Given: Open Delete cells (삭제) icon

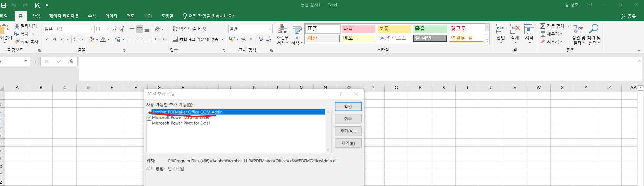Looking at the screenshot, I should pos(515,34).
